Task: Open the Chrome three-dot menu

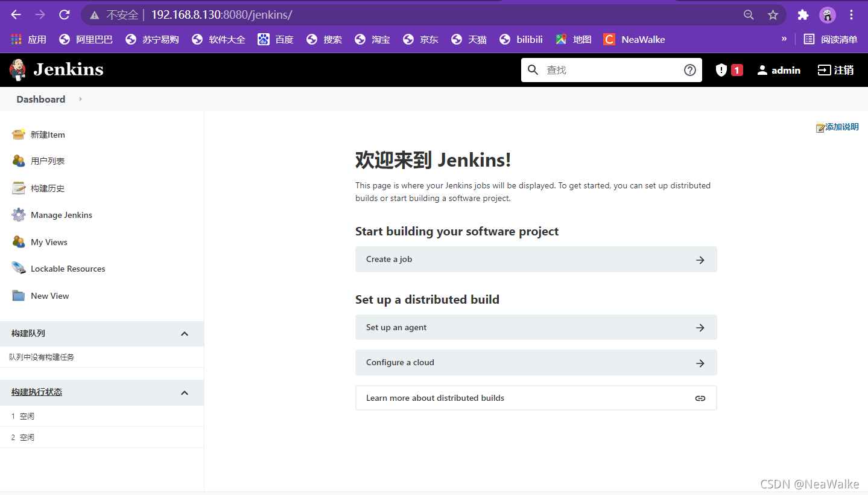Action: pos(852,14)
